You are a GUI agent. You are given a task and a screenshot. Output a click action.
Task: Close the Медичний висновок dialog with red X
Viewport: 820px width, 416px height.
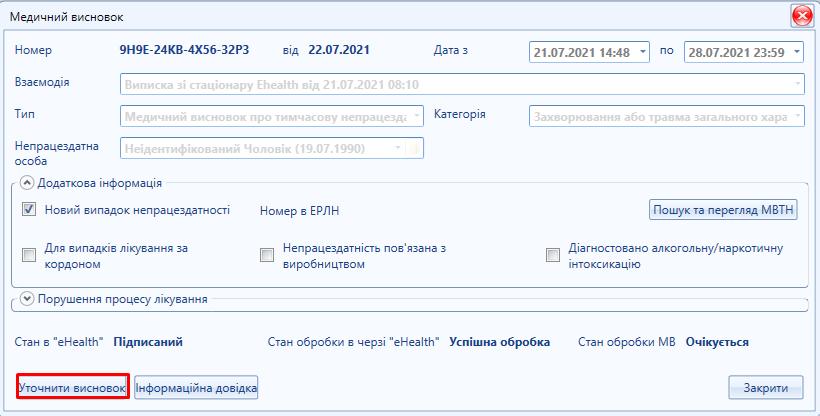pyautogui.click(x=801, y=16)
